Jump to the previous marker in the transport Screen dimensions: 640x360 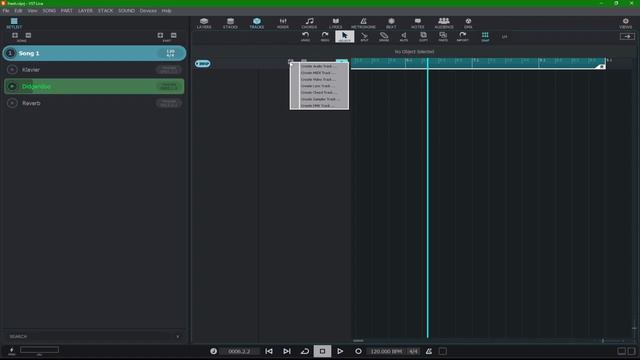(269, 351)
